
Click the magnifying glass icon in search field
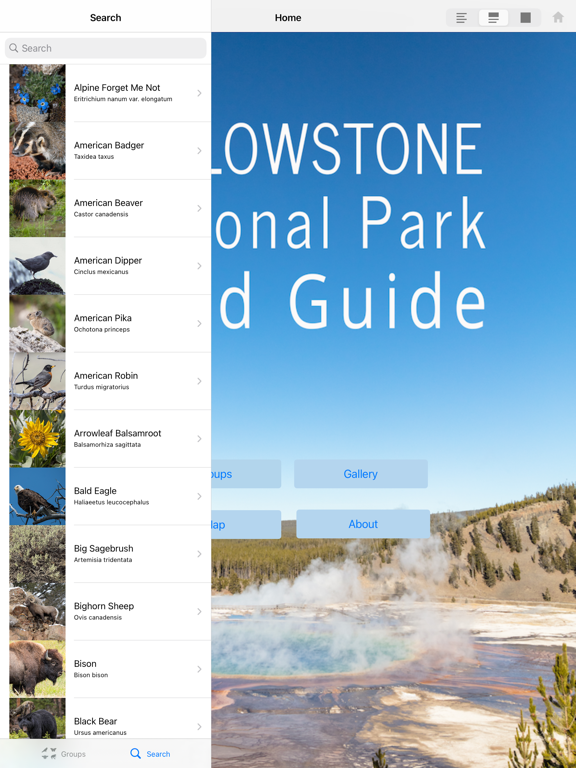point(14,48)
